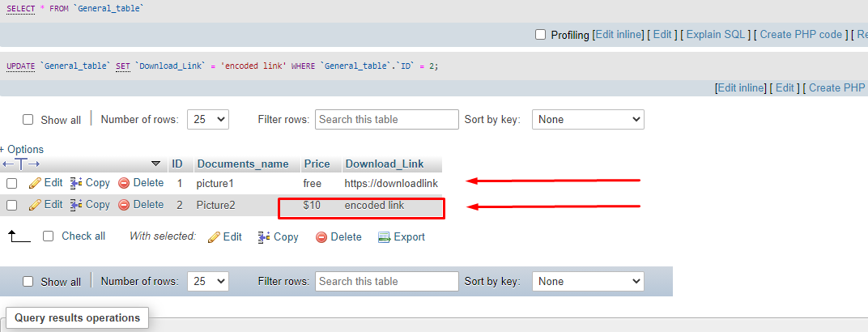Screen dimensions: 868x332
Task: Click the Copy icon for picture1 row
Action: [76, 183]
